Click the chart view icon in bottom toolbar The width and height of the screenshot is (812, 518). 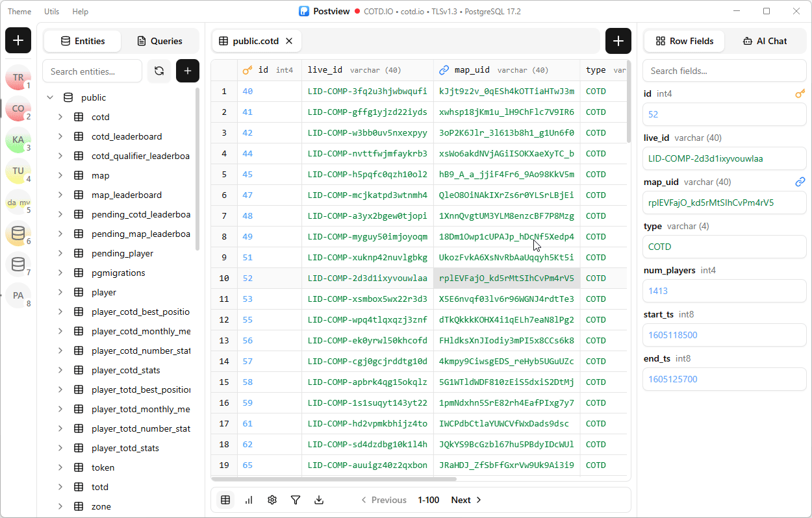pyautogui.click(x=249, y=500)
